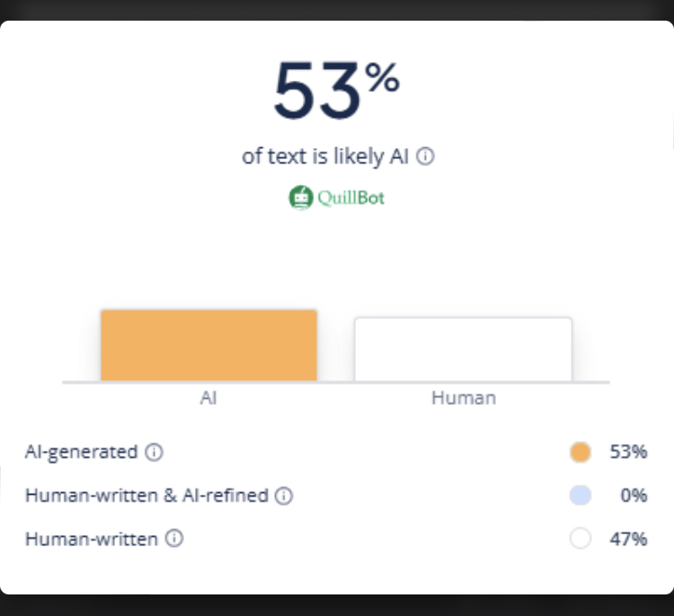The image size is (674, 616).
Task: Click the 53% value in AI-generated row
Action: coord(628,452)
